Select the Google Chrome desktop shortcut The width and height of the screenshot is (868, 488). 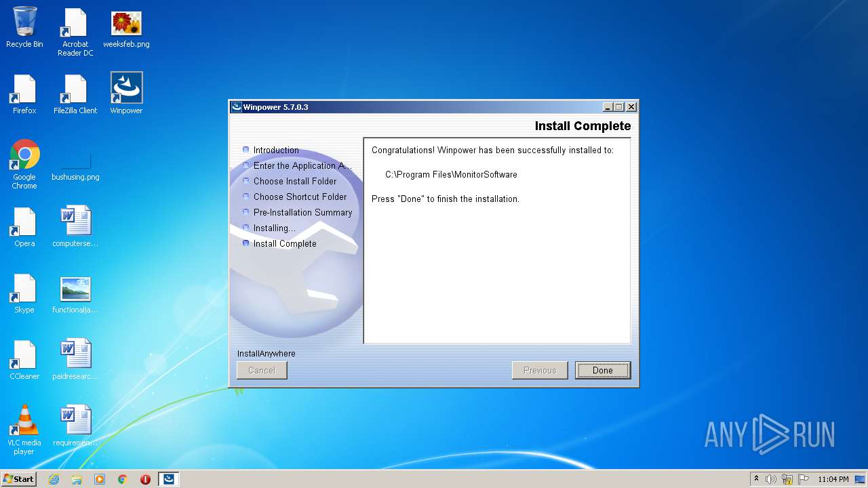(24, 165)
